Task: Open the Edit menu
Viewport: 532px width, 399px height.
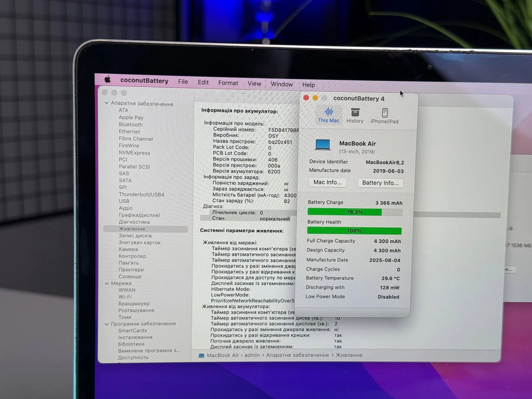Action: coord(203,82)
